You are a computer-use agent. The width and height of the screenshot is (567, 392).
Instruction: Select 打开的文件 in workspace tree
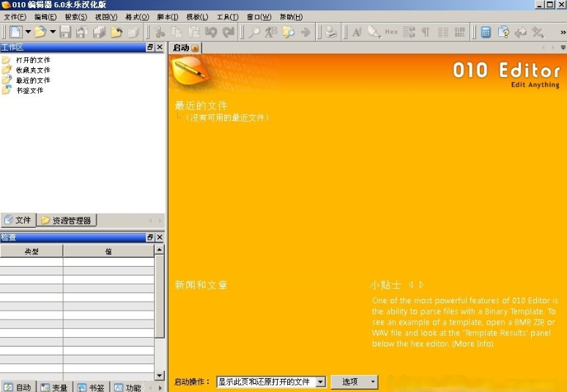(33, 60)
